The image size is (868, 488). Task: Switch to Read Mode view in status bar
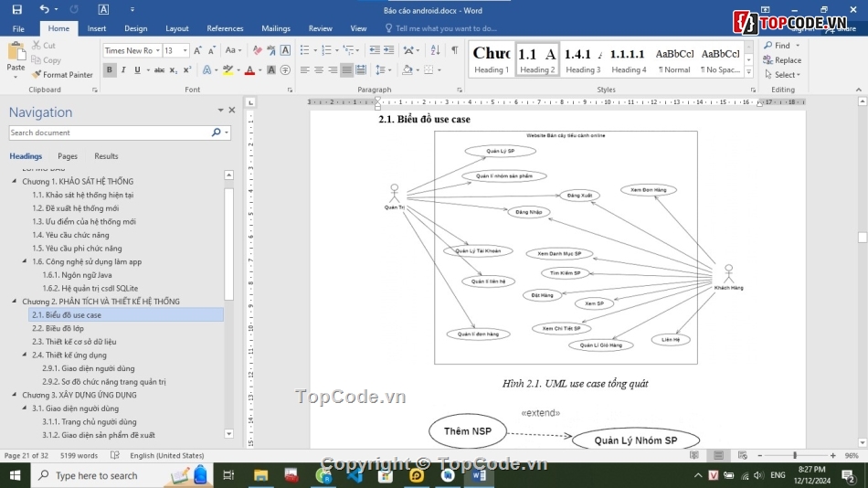click(694, 455)
